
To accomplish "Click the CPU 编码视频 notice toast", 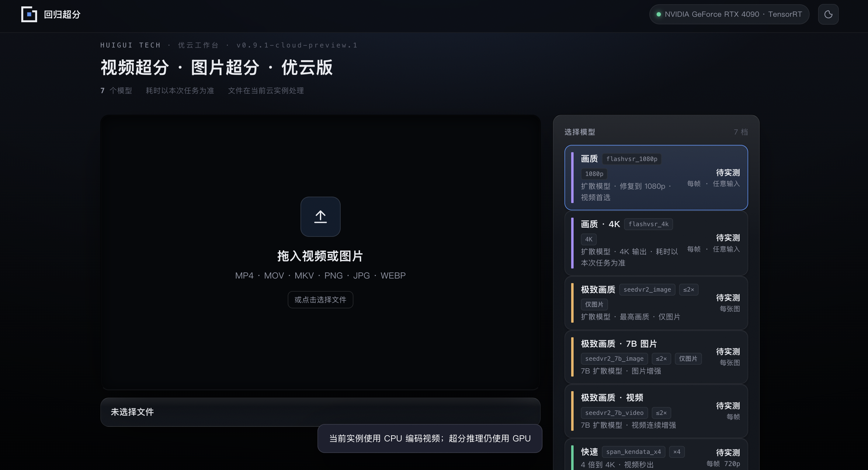I will (430, 438).
